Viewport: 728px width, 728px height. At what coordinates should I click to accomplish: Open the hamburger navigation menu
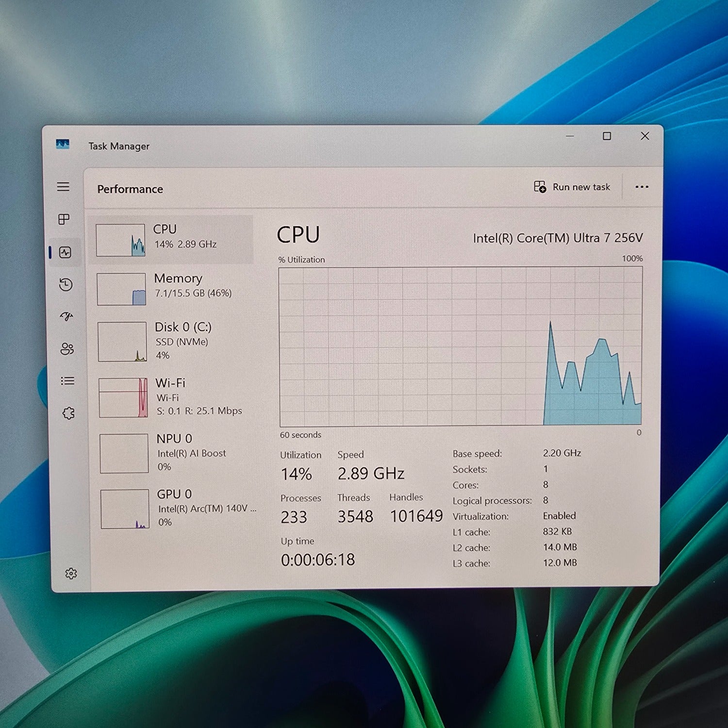[63, 187]
